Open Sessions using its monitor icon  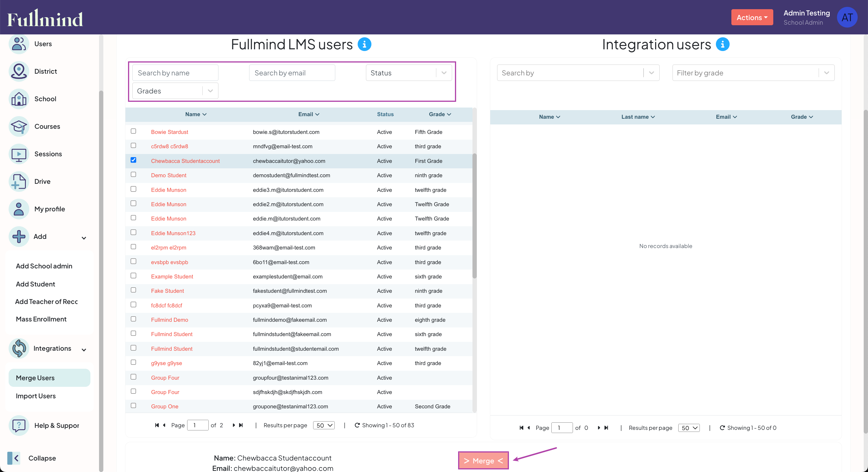(x=19, y=154)
